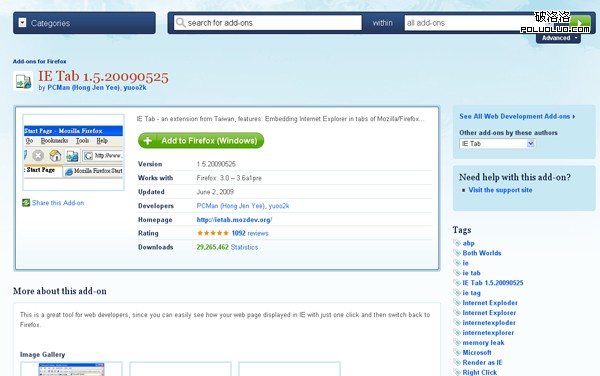Open the Microsoft tag
The height and width of the screenshot is (376, 600).
[477, 352]
